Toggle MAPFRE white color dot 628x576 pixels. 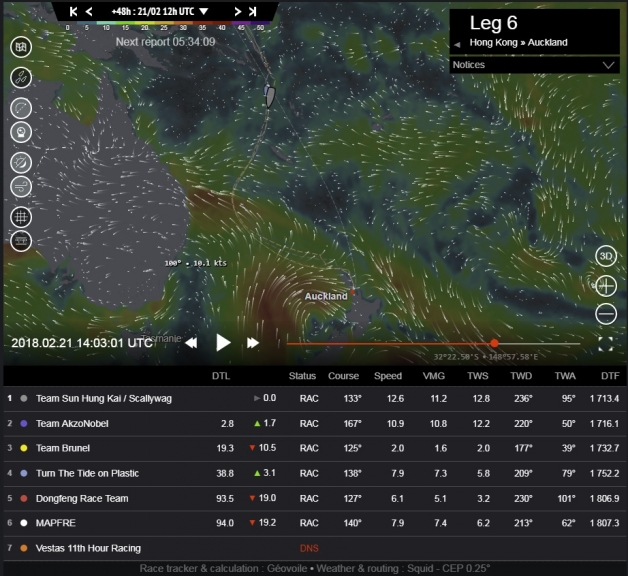[x=24, y=523]
